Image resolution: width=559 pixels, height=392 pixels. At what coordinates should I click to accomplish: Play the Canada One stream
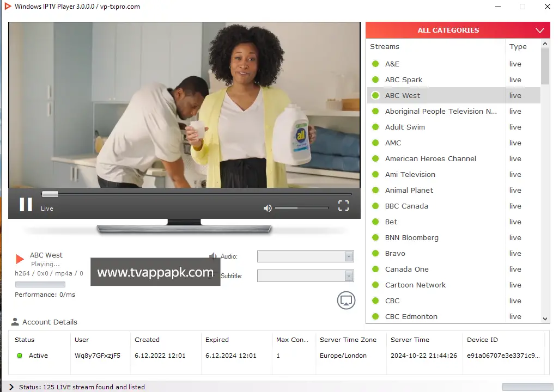(453, 269)
